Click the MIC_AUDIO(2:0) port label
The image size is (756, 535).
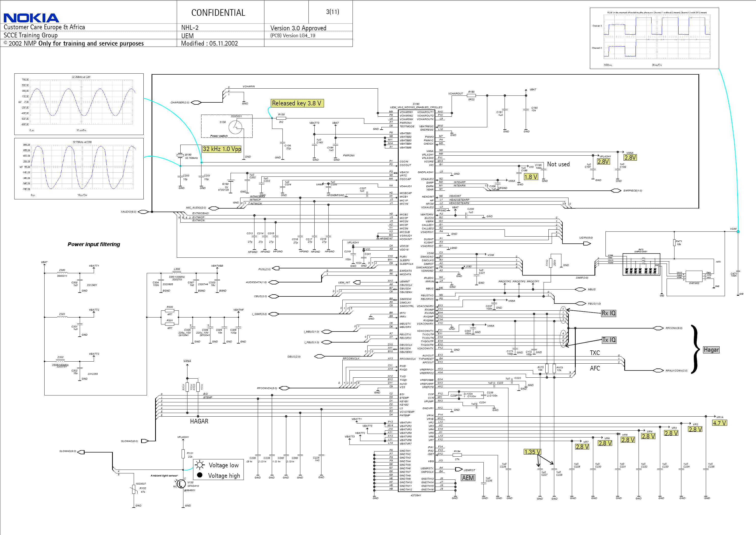click(196, 208)
